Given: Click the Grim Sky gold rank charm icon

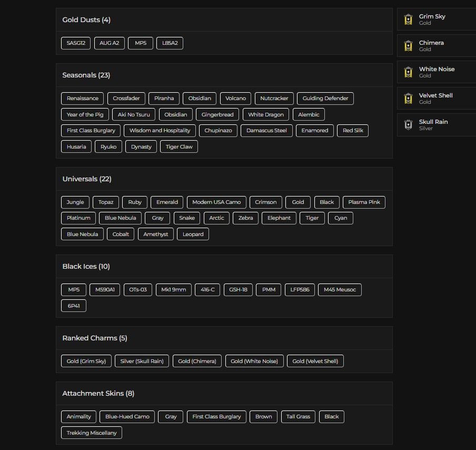Looking at the screenshot, I should (x=408, y=19).
